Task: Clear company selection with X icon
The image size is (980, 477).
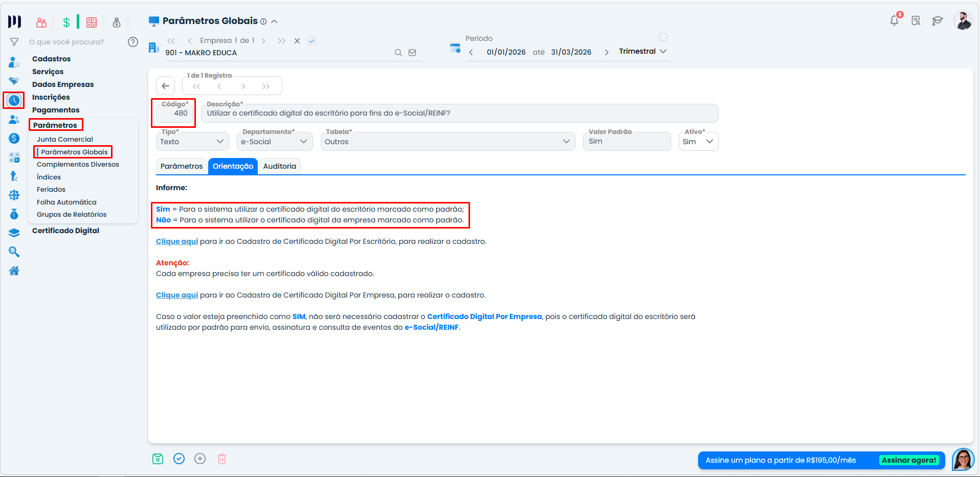Action: click(297, 41)
